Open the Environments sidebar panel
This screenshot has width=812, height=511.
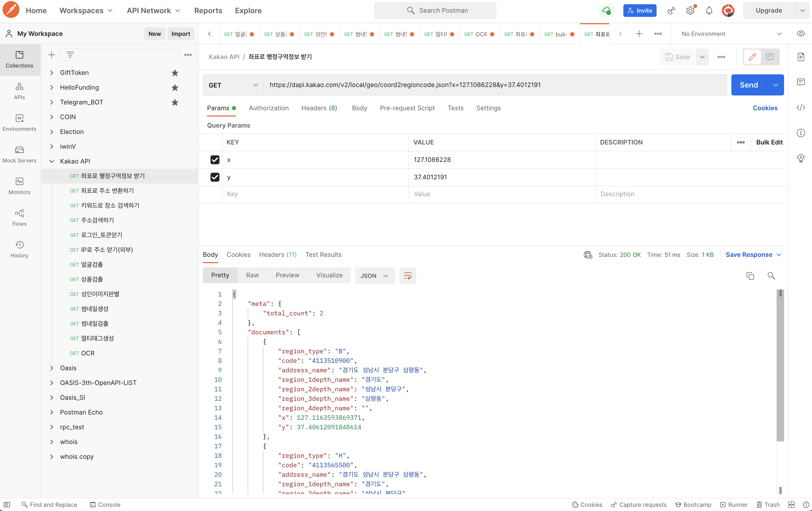click(19, 123)
